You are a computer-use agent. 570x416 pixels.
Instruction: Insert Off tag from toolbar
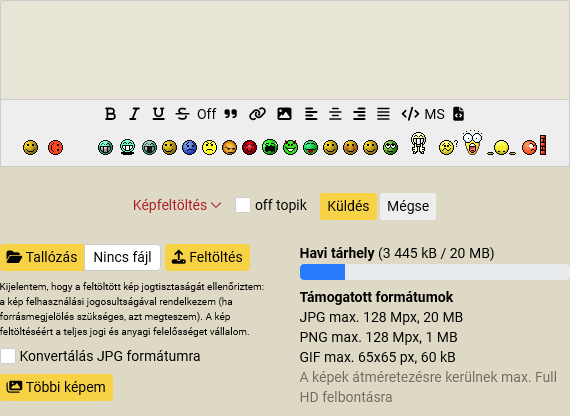pos(206,114)
